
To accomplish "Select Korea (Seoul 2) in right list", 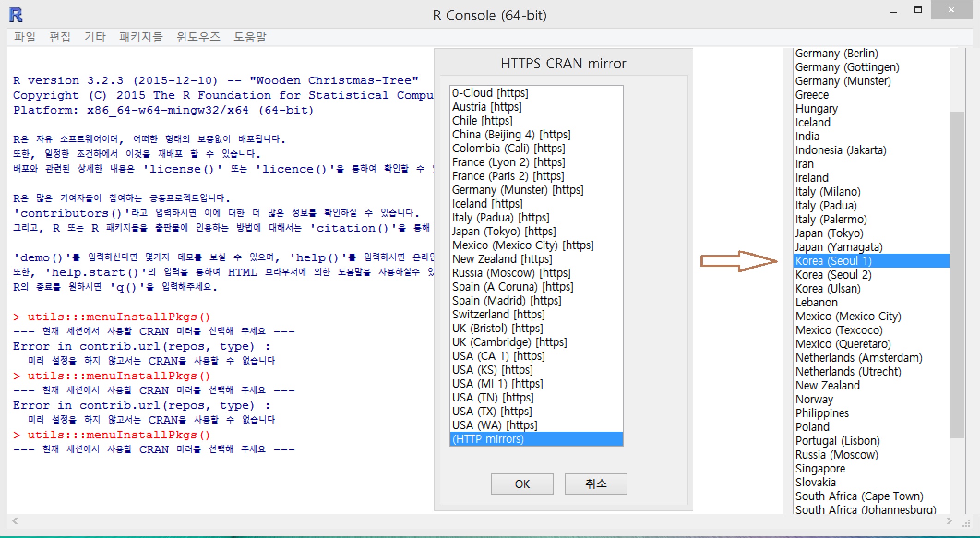I will (871, 275).
